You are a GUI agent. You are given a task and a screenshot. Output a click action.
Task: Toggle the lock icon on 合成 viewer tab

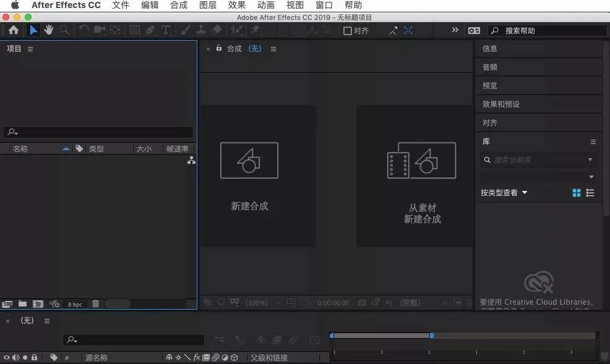(219, 48)
